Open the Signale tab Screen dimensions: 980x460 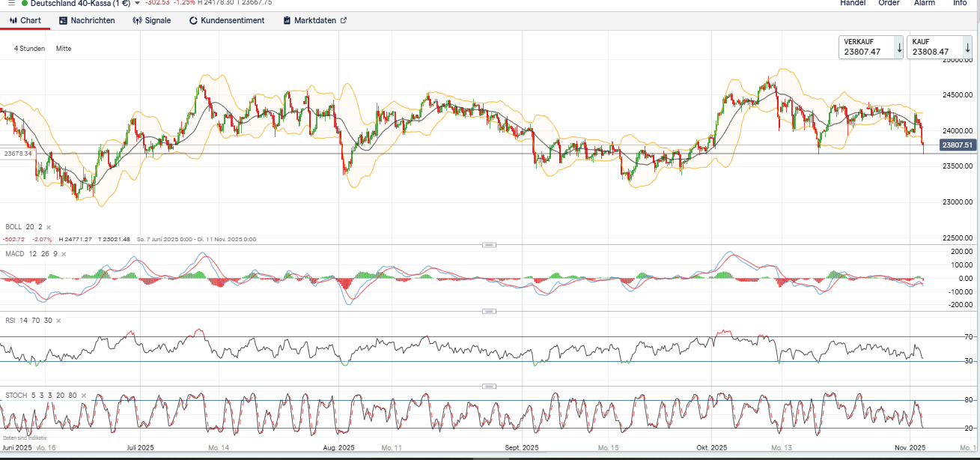(x=151, y=21)
